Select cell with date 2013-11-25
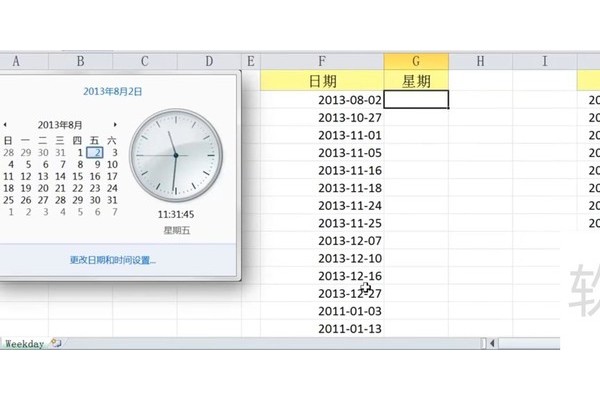 point(322,223)
